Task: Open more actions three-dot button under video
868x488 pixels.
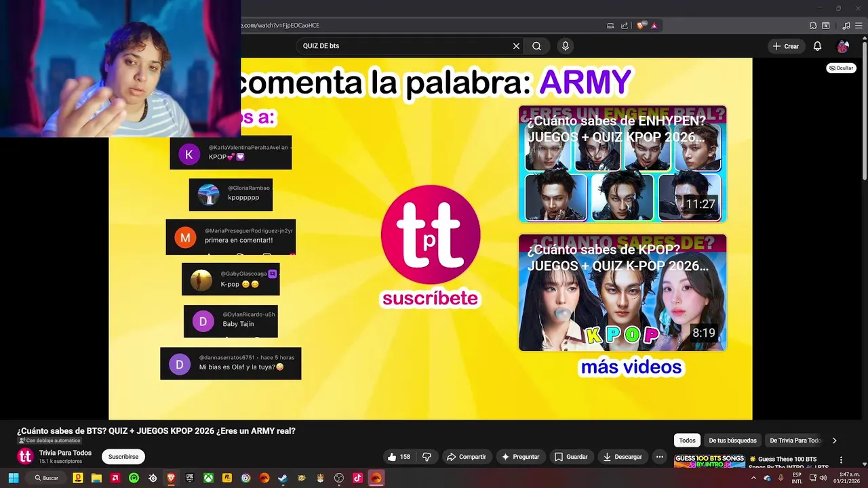Action: [659, 457]
